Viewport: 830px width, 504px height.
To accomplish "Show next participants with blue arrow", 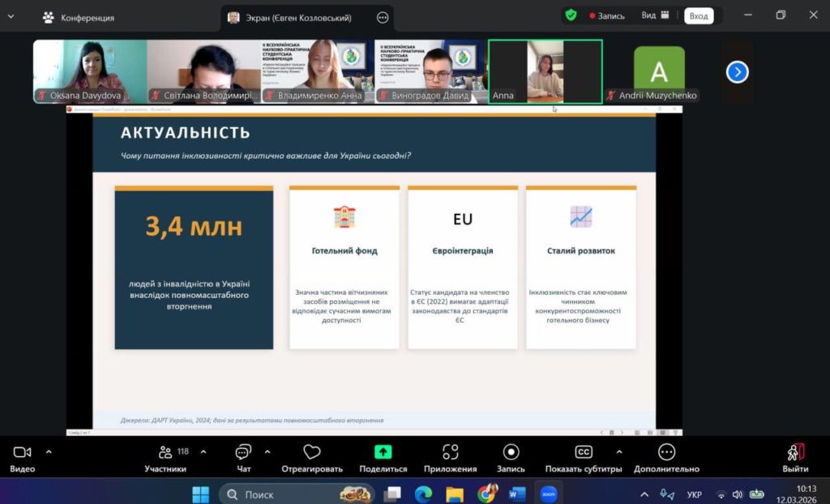I will point(737,72).
